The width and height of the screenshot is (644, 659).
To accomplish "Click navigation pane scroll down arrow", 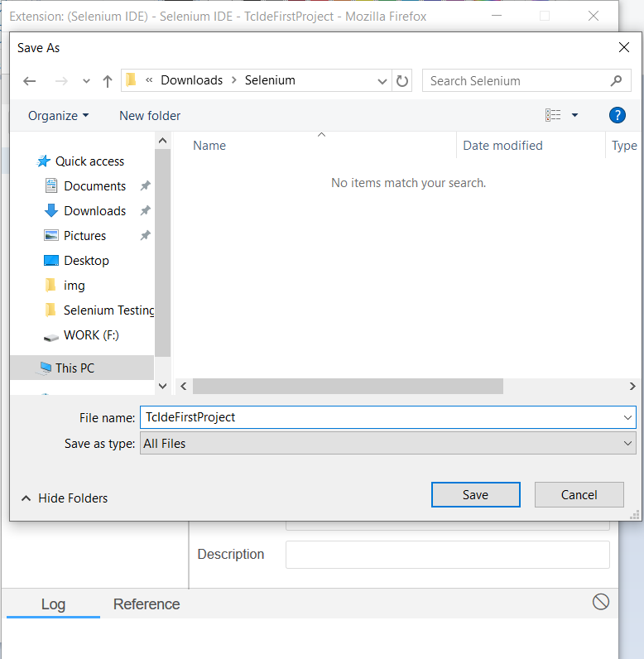I will point(162,386).
